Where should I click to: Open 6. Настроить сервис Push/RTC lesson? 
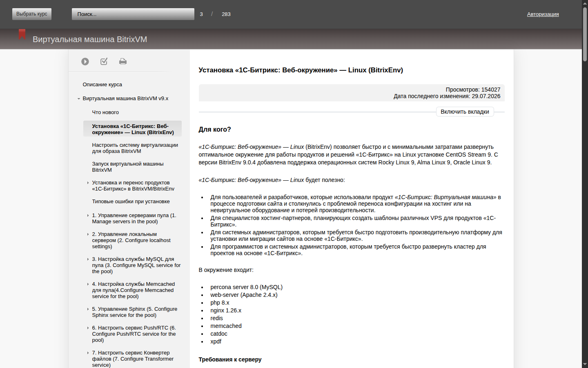click(134, 334)
